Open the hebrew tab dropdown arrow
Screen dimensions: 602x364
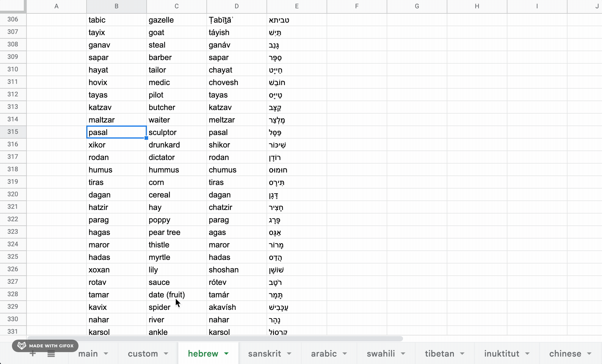point(227,354)
